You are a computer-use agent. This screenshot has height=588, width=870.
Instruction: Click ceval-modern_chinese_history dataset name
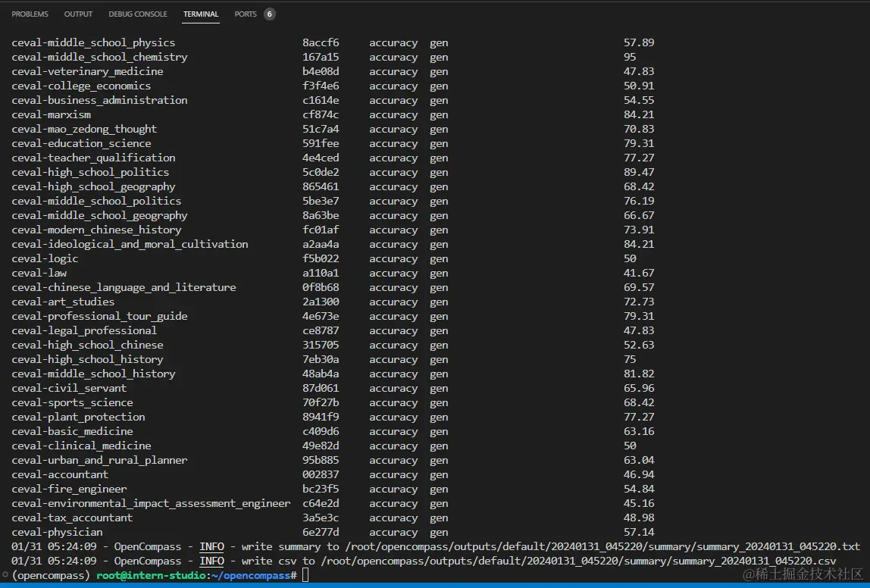pyautogui.click(x=96, y=230)
